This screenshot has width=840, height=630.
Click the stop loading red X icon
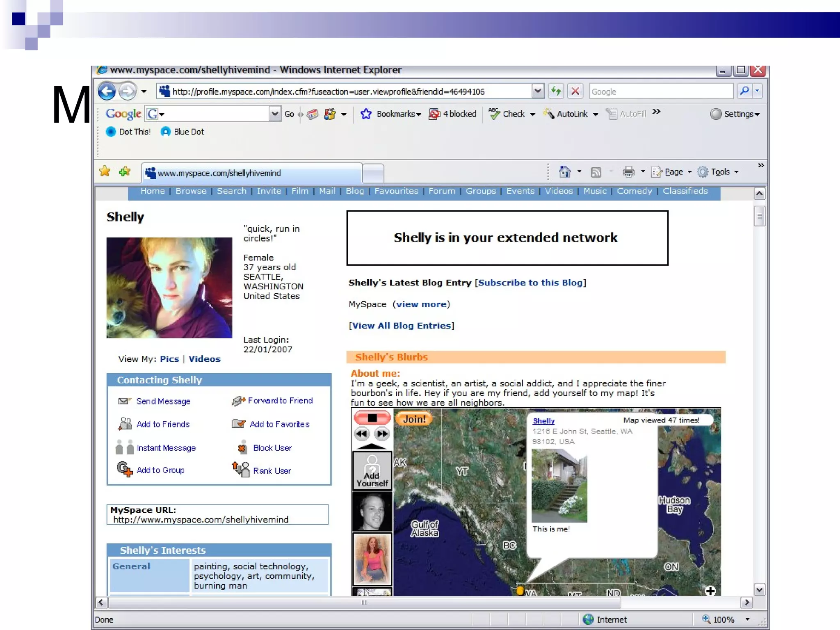[x=575, y=91]
